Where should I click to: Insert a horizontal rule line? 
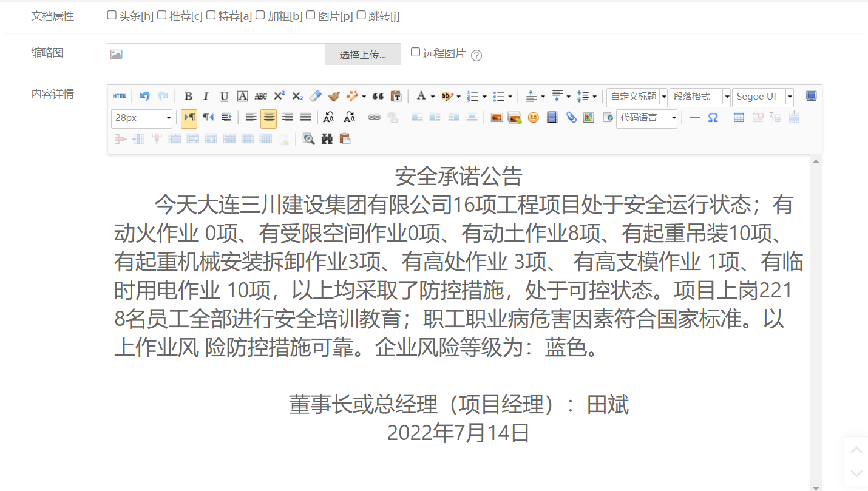695,118
